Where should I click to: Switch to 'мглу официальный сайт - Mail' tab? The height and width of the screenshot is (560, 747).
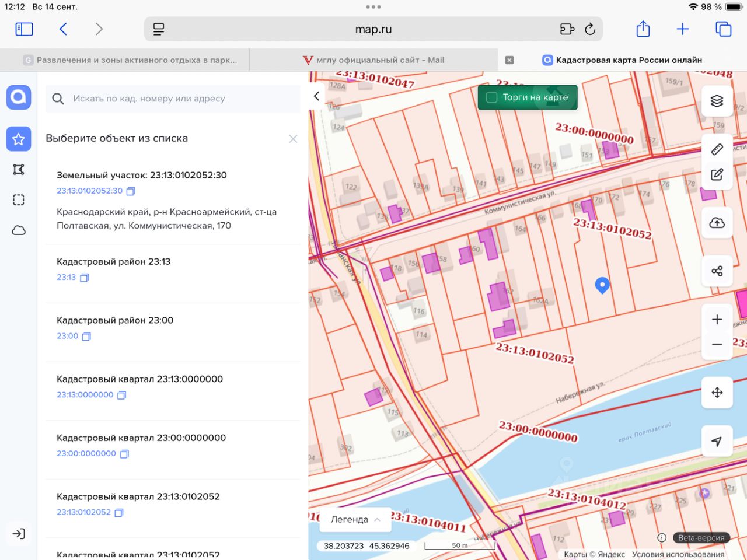click(x=373, y=60)
